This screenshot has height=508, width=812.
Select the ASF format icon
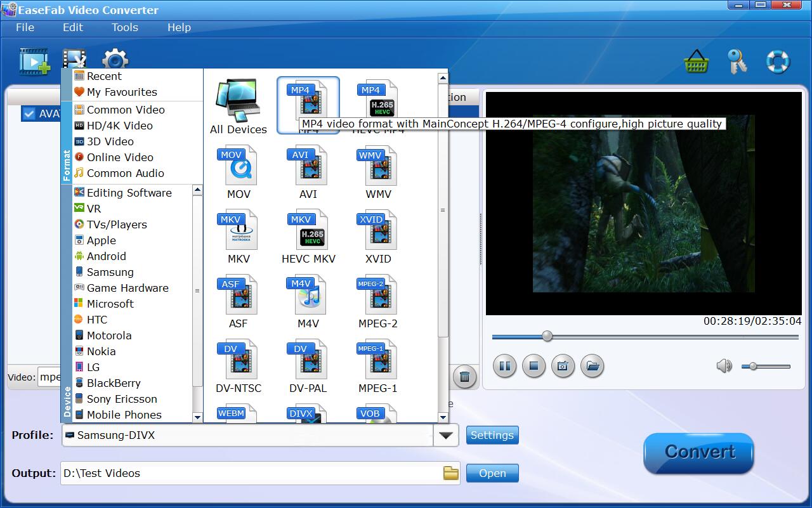tap(239, 302)
